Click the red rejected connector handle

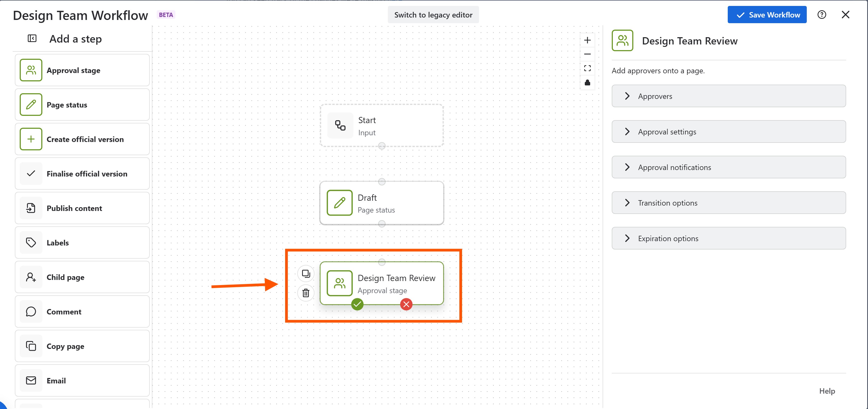[406, 304]
